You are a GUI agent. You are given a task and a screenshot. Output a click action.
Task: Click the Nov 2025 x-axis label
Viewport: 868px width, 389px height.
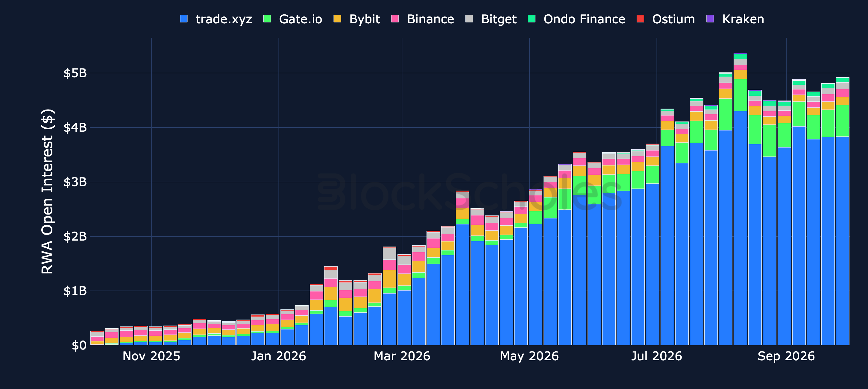151,356
